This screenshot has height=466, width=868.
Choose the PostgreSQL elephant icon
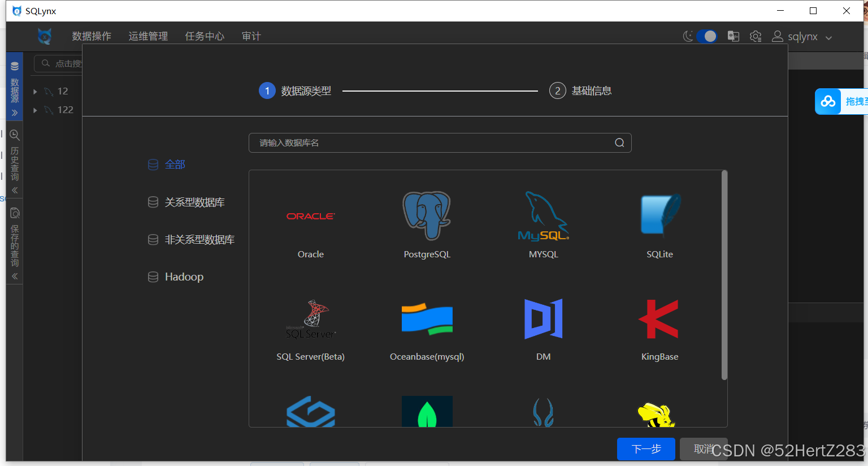pos(427,215)
